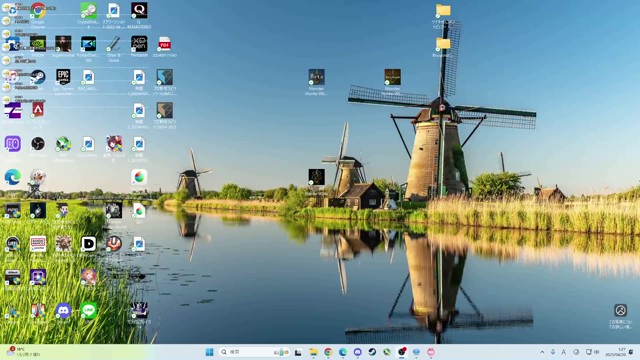Toggle the IME input mode A indicator

(564, 352)
